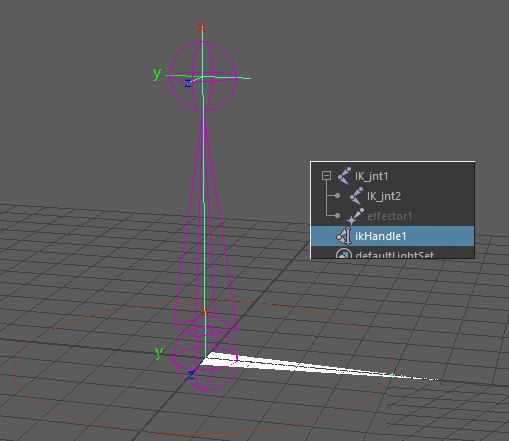Click the effector1 node icon

coord(355,216)
